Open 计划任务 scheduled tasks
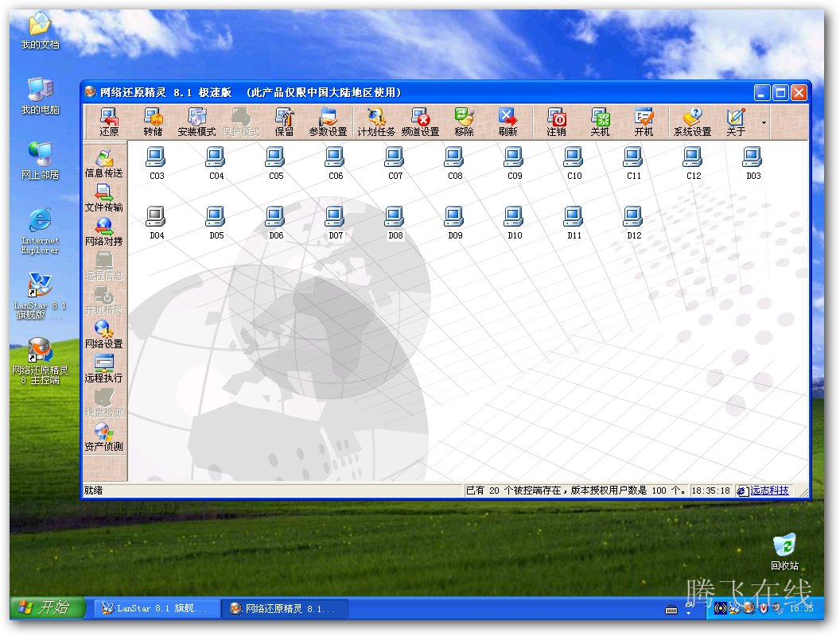Viewport: 840px width, 636px height. pos(376,122)
